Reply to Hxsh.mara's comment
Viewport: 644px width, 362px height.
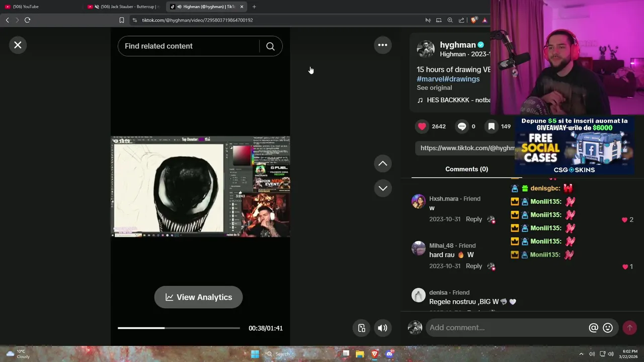(473, 219)
